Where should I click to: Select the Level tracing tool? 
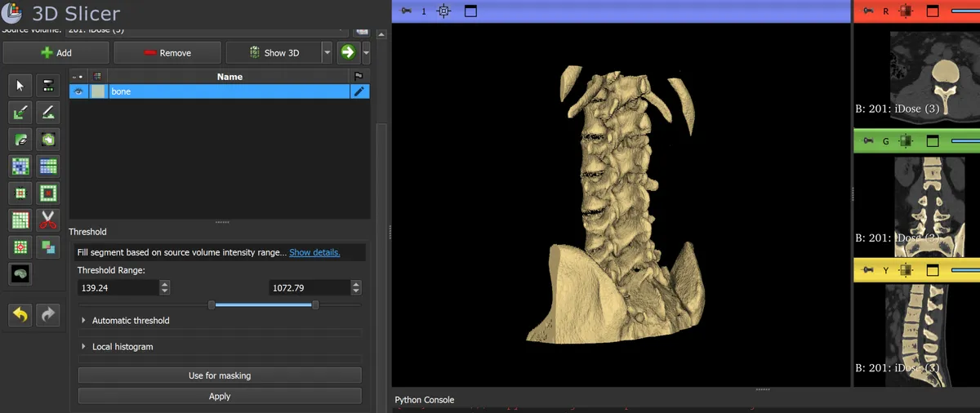pyautogui.click(x=48, y=140)
